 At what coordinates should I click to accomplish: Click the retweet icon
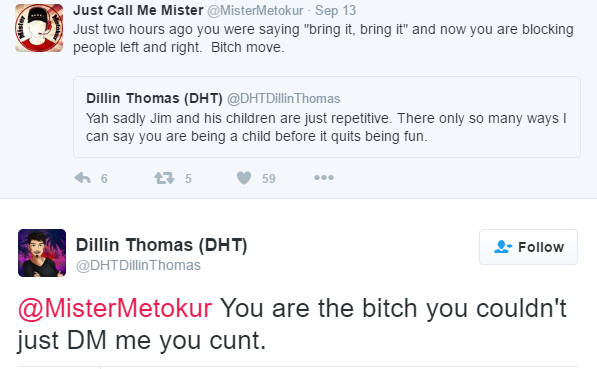(x=164, y=178)
